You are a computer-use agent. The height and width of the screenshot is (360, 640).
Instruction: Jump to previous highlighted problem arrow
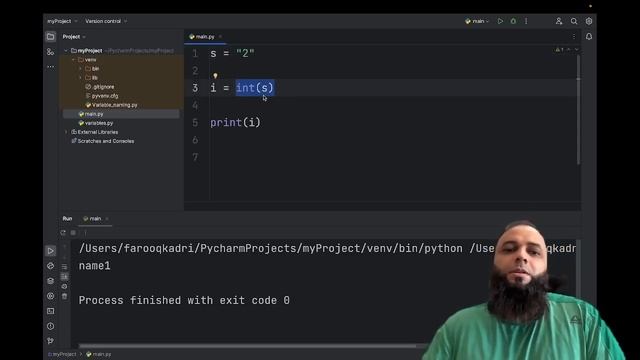569,50
